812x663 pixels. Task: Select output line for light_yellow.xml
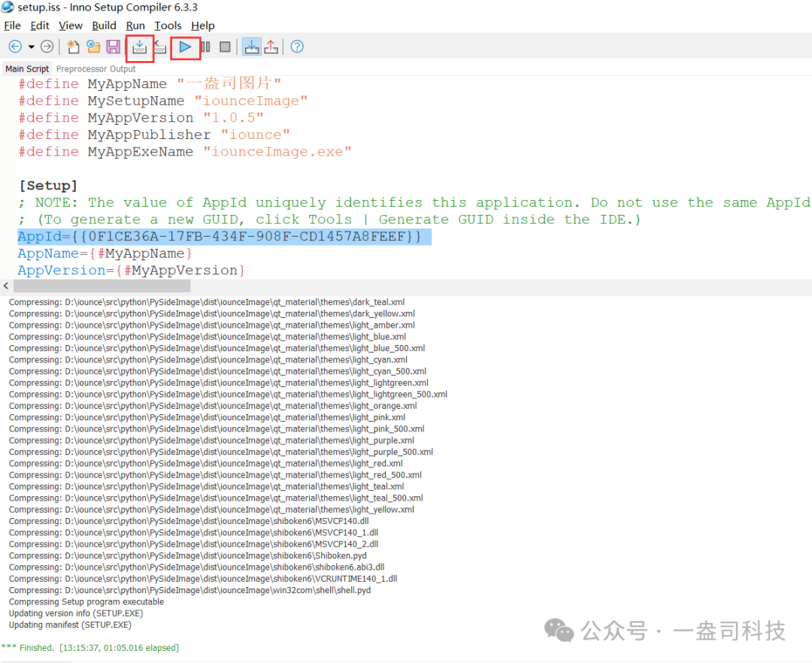pos(211,510)
